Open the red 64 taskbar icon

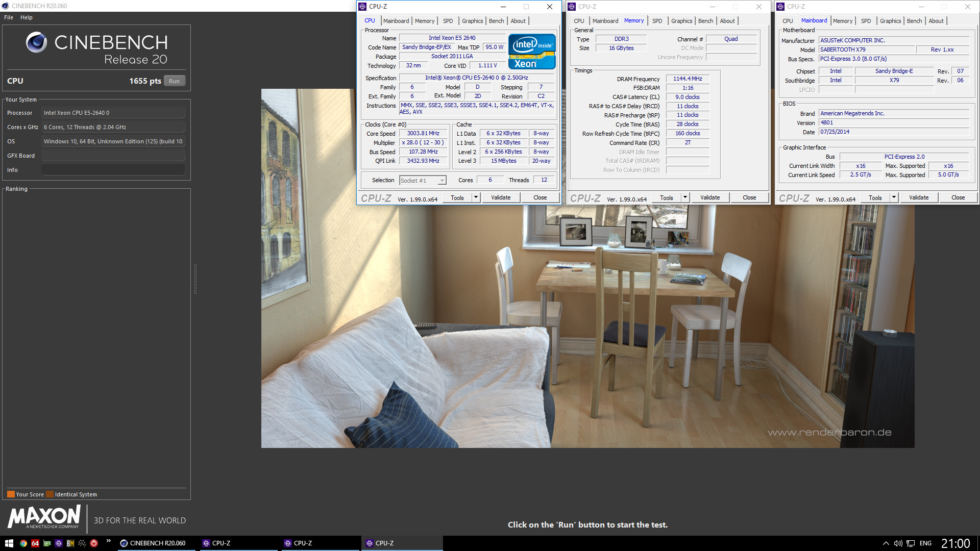coord(35,543)
